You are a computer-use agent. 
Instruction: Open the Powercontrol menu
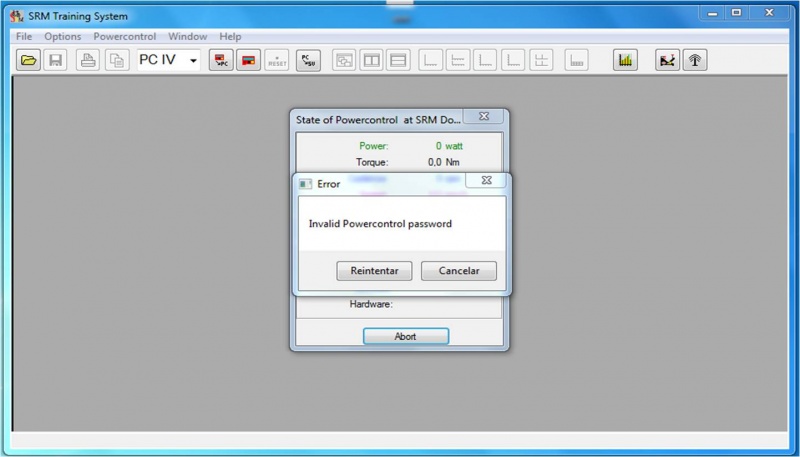pyautogui.click(x=125, y=37)
